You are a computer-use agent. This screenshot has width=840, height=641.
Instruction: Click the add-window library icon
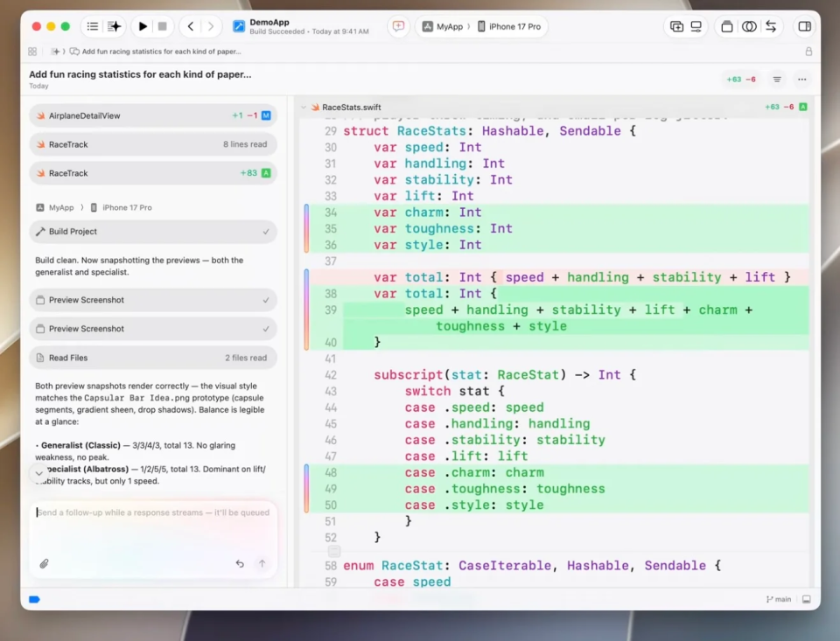click(x=676, y=26)
